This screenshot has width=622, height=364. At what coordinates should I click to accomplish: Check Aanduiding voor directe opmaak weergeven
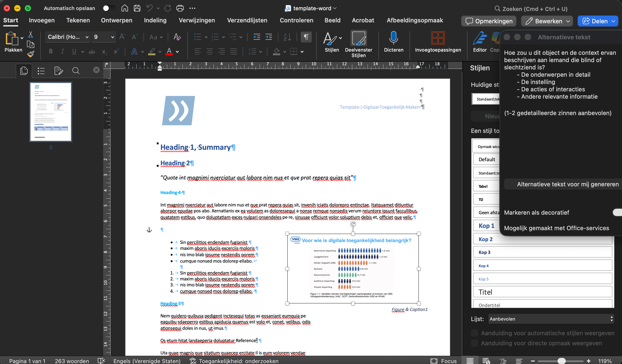(x=474, y=343)
